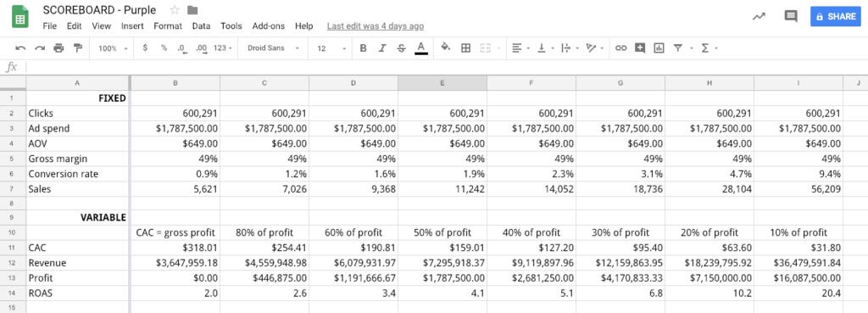Click the Insert link icon
Image resolution: width=868 pixels, height=313 pixels.
pos(620,48)
